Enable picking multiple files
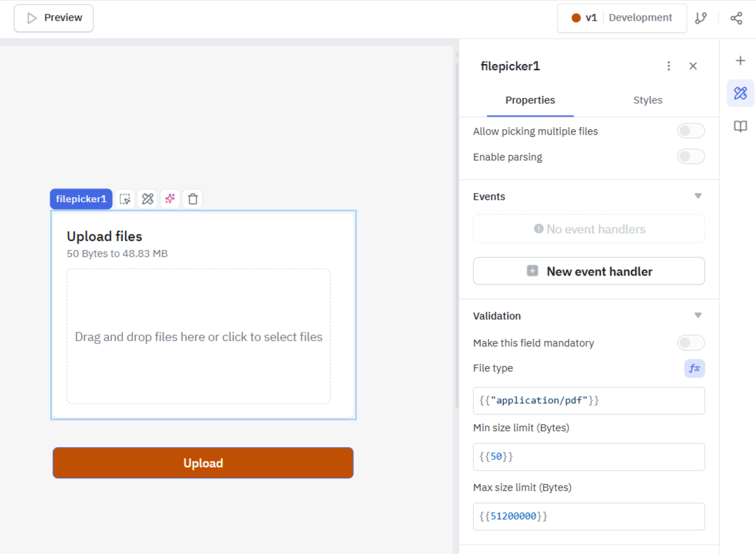The width and height of the screenshot is (756, 554). 691,131
